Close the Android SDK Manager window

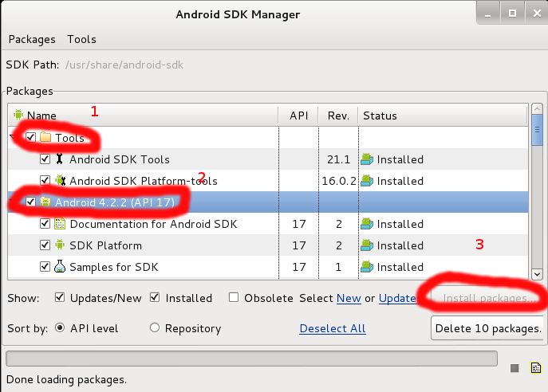pos(537,14)
